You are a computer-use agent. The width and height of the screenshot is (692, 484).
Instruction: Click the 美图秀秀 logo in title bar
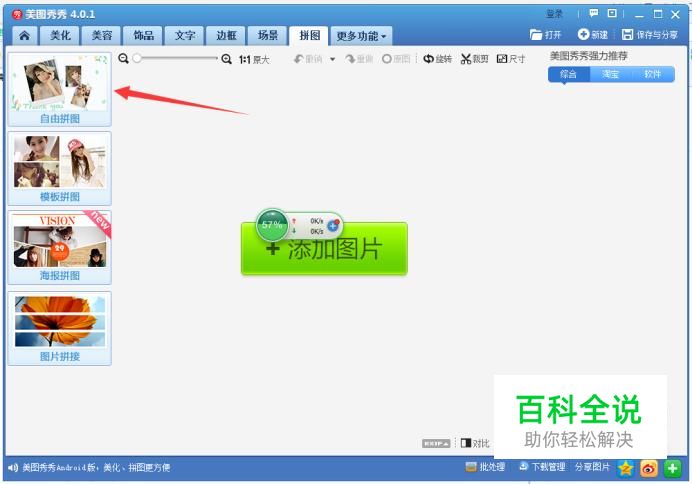(x=17, y=15)
